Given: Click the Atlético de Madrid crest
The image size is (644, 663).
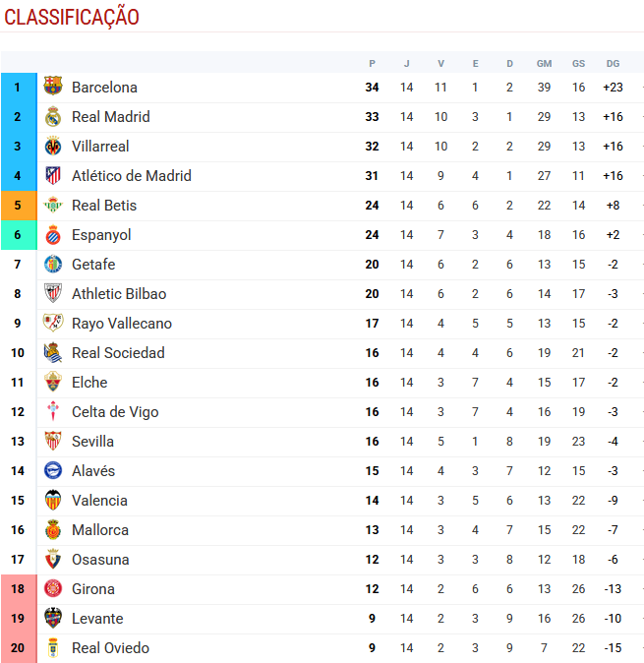Looking at the screenshot, I should tap(53, 176).
